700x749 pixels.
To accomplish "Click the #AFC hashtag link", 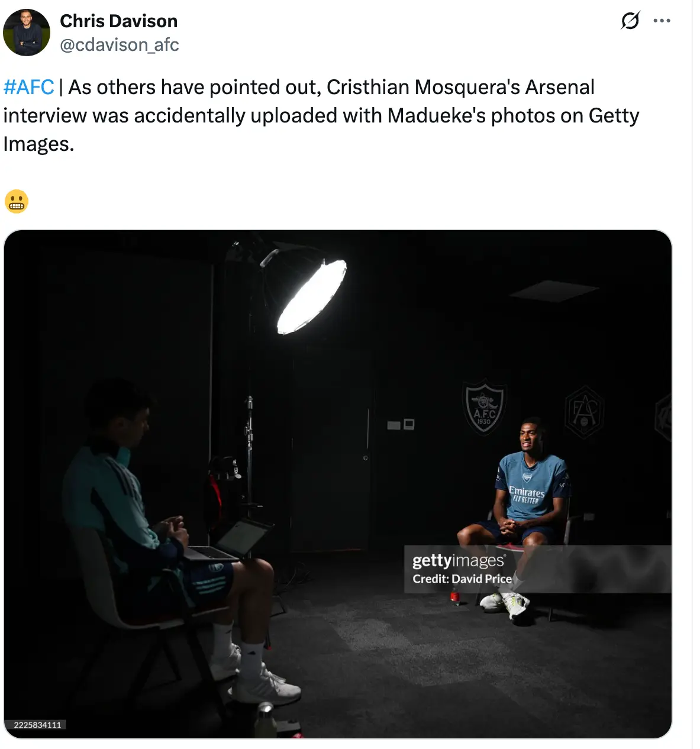I will click(27, 86).
